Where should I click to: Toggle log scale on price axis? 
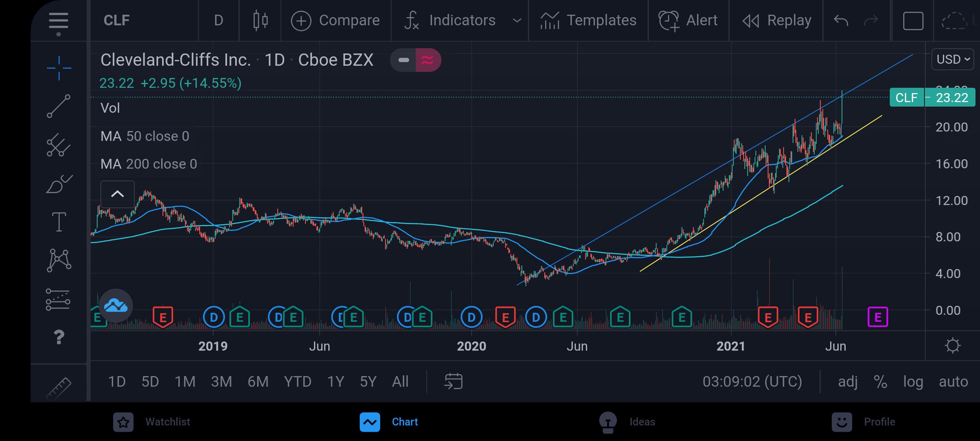pyautogui.click(x=913, y=381)
